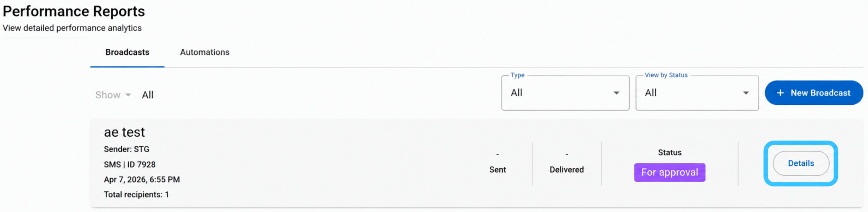
Task: Open the Type dropdown
Action: [x=565, y=93]
